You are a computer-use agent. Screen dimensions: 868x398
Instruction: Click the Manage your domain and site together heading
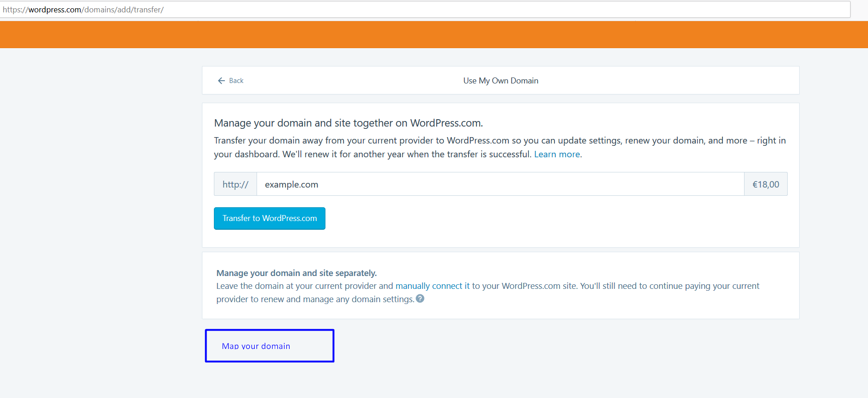point(348,123)
